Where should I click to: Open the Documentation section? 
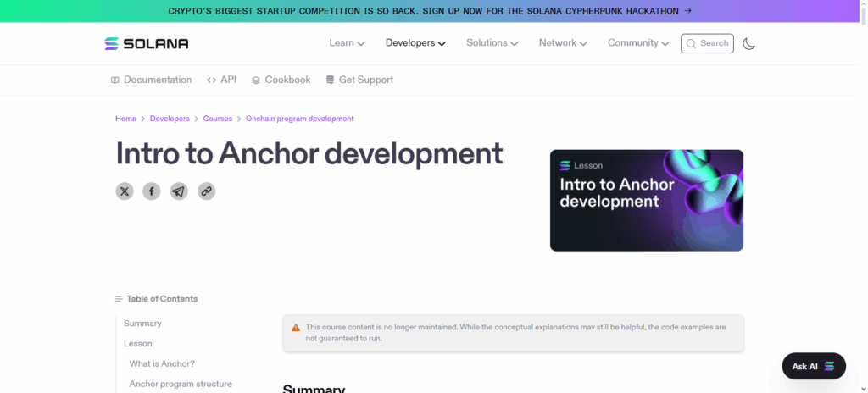[152, 80]
